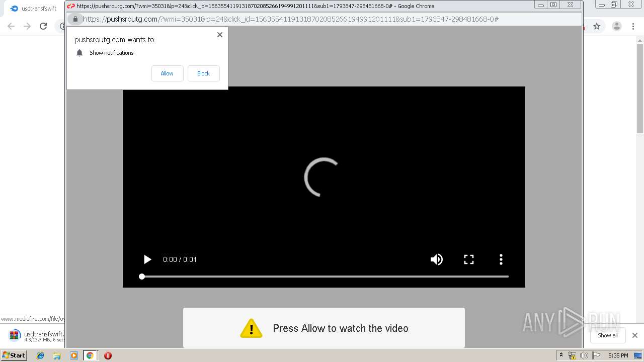Click the Chrome taskbar button
The width and height of the screenshot is (644, 362).
tap(90, 355)
